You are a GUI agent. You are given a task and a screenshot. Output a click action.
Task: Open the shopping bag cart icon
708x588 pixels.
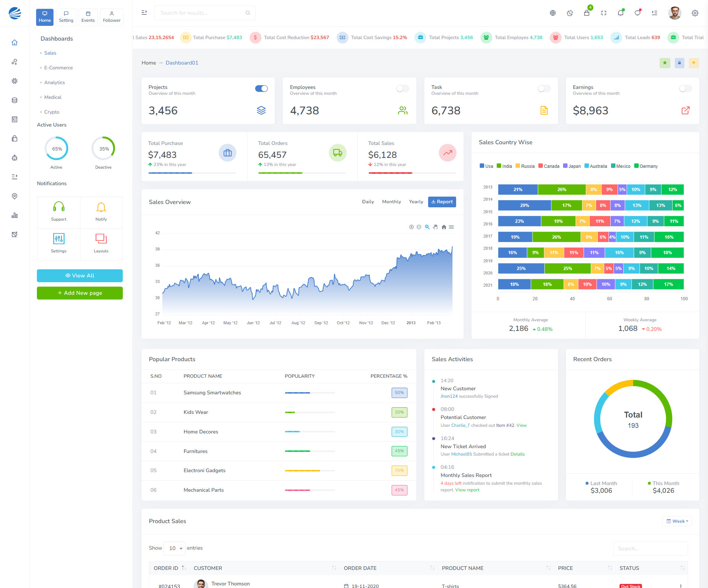tap(587, 13)
